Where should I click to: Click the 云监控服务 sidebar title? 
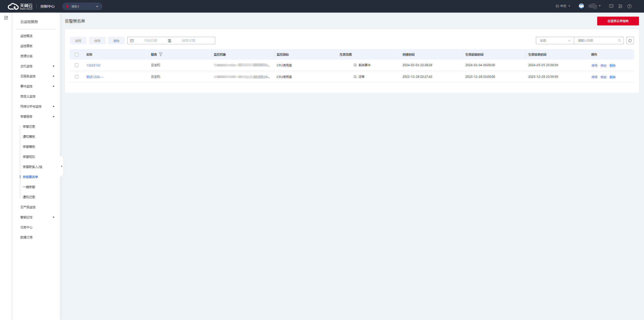coord(29,22)
